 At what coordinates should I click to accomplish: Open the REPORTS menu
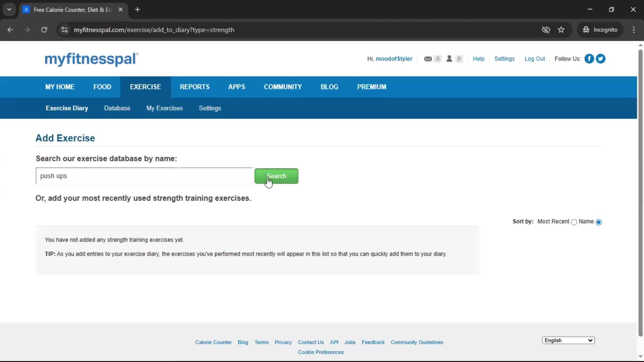coord(195,87)
